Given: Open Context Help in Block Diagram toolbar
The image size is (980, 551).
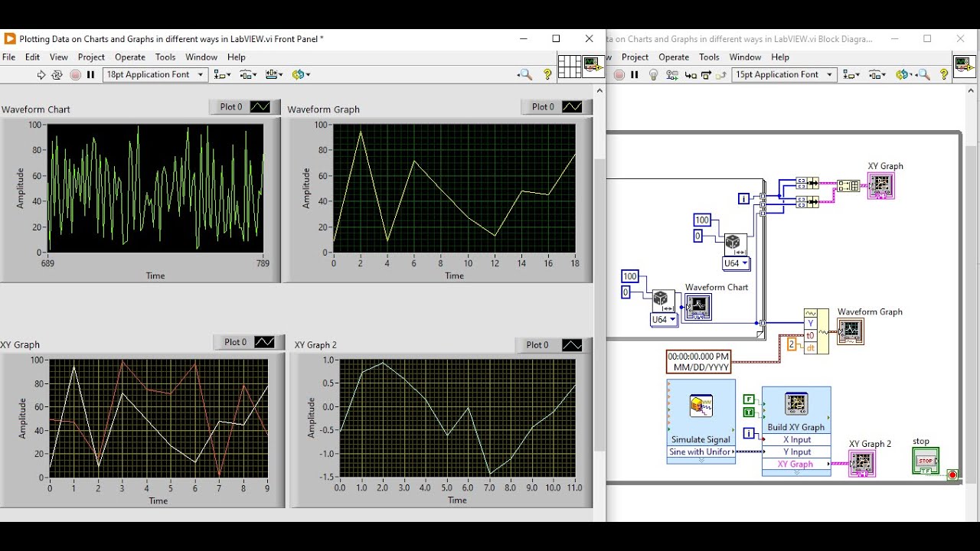Looking at the screenshot, I should pyautogui.click(x=944, y=74).
